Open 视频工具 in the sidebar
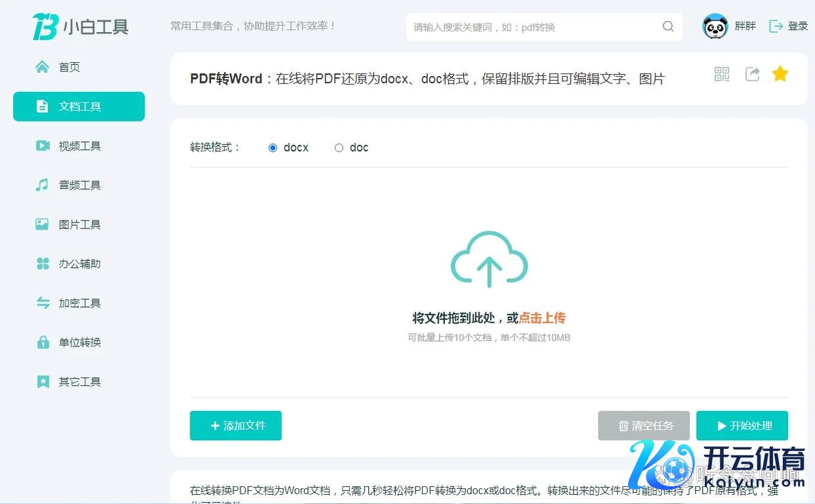This screenshot has width=815, height=504. coord(79,146)
